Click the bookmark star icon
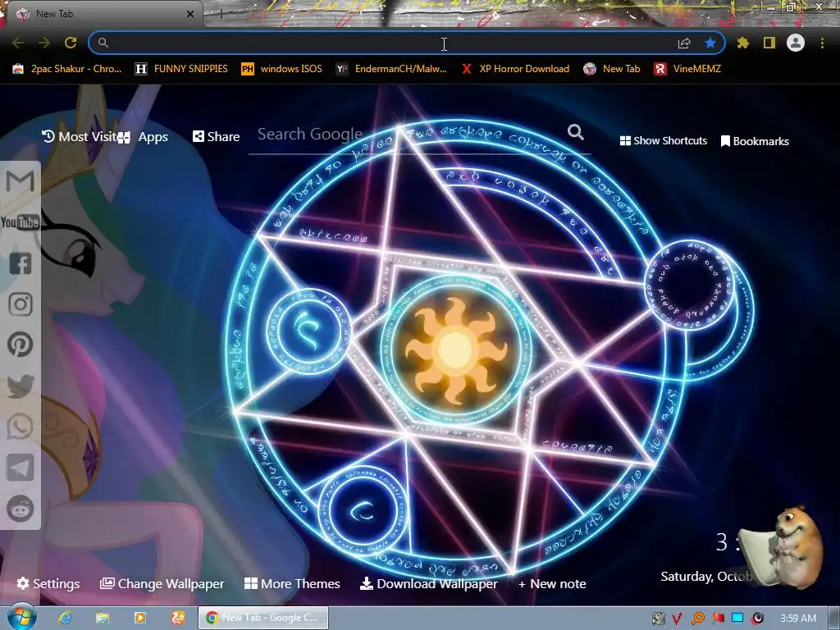 tap(710, 43)
